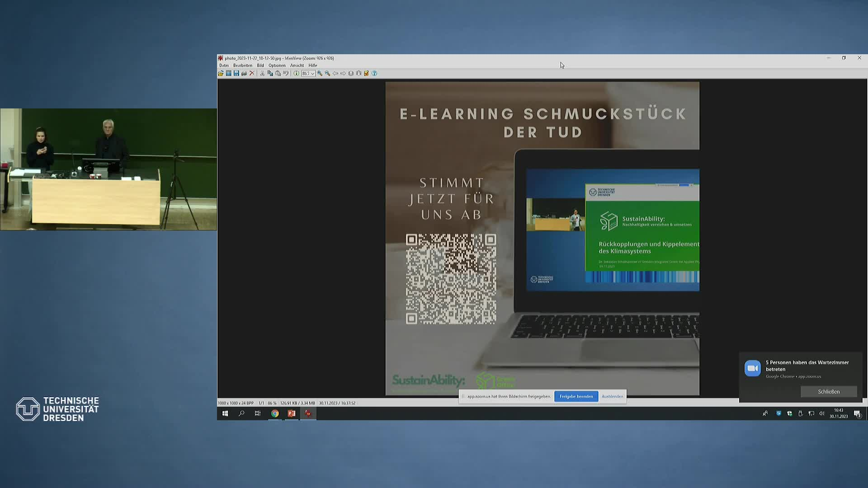The height and width of the screenshot is (488, 868).
Task: Open the notification center icon
Action: 857,413
